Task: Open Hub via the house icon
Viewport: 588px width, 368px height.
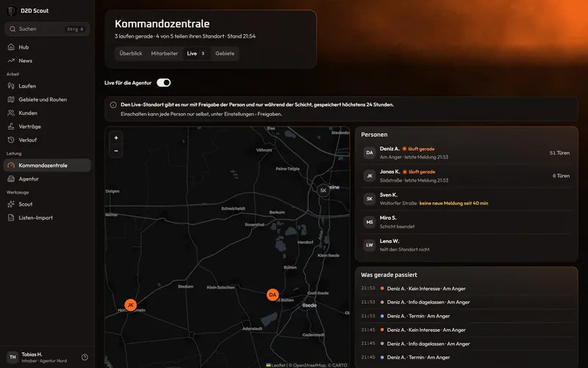Action: (11, 47)
